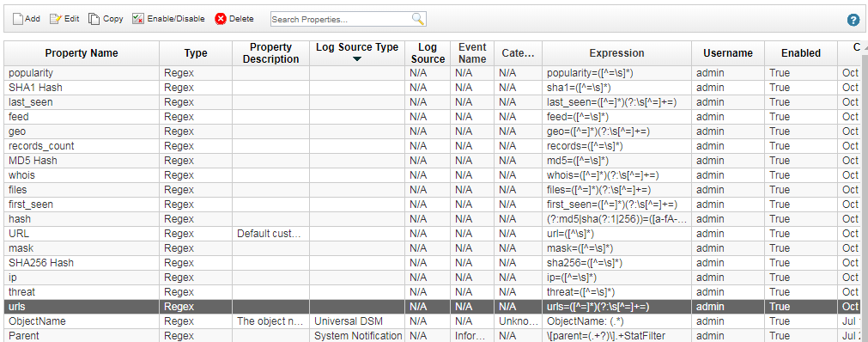Select the feed property row
Viewport: 868px width, 342px height.
432,117
